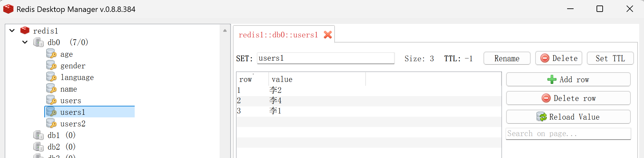The height and width of the screenshot is (158, 644).
Task: Select redis1 connection label
Action: click(x=46, y=31)
